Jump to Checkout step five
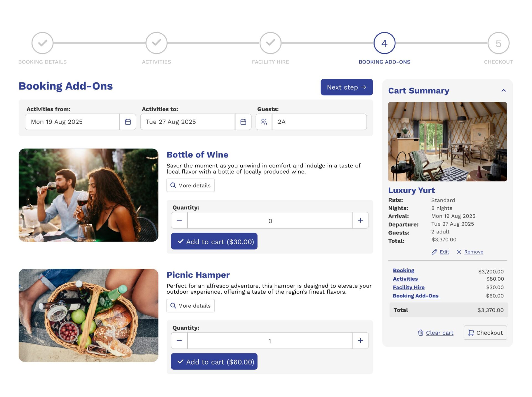532x397 pixels. [x=498, y=43]
